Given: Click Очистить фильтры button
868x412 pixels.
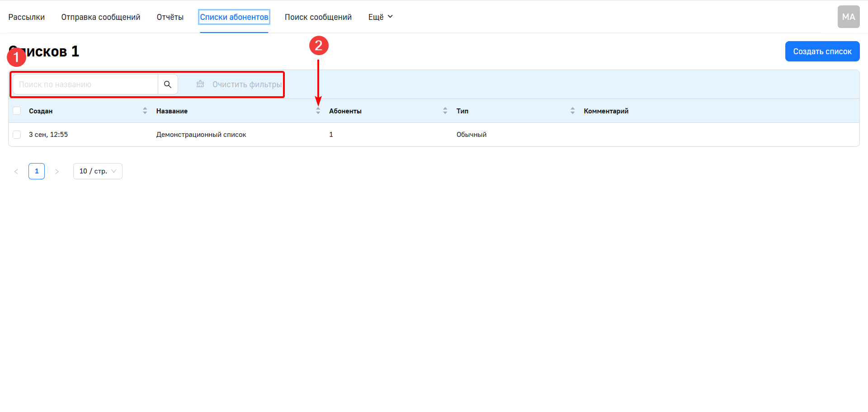Looking at the screenshot, I should click(x=240, y=84).
